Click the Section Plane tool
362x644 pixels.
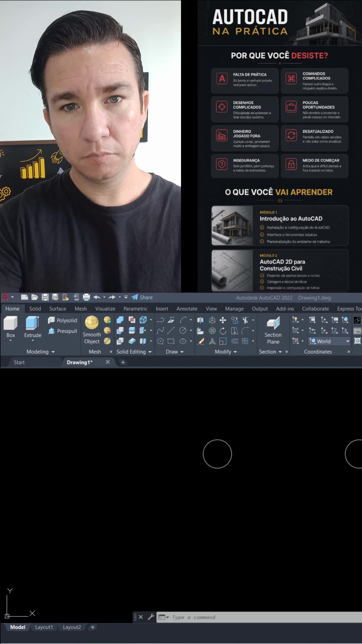(x=273, y=330)
